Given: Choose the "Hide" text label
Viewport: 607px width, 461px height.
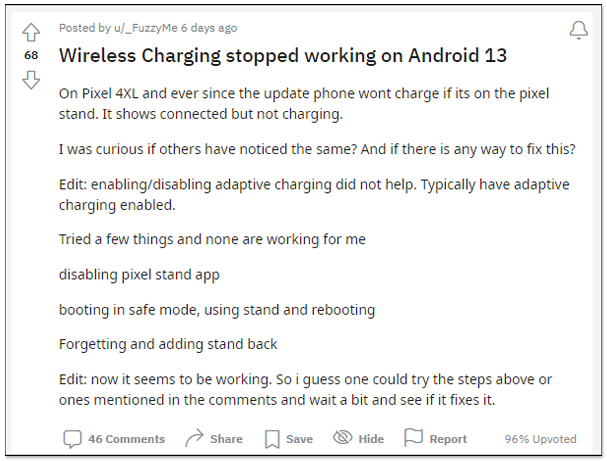Looking at the screenshot, I should [x=371, y=438].
